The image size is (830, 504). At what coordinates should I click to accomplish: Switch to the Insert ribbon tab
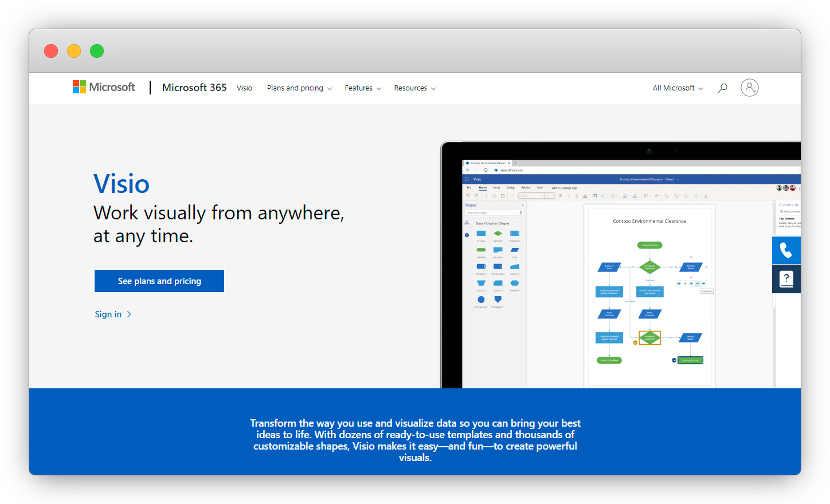[496, 187]
